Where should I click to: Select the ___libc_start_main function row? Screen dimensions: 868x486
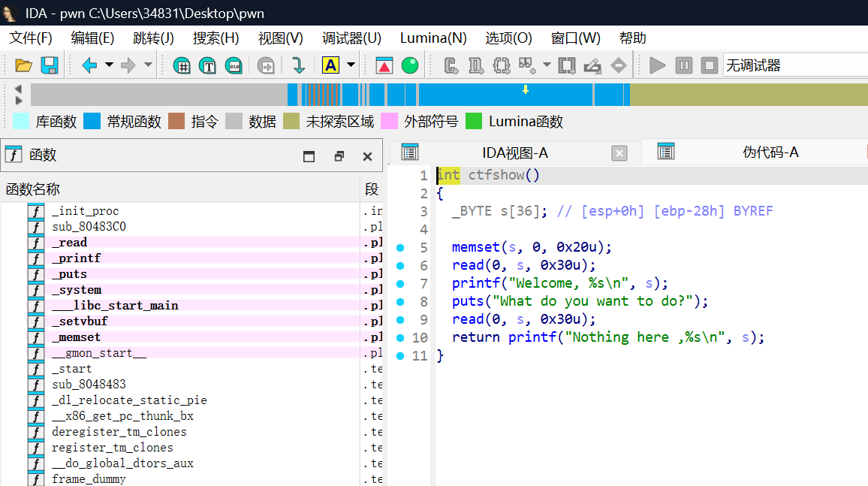pos(191,306)
